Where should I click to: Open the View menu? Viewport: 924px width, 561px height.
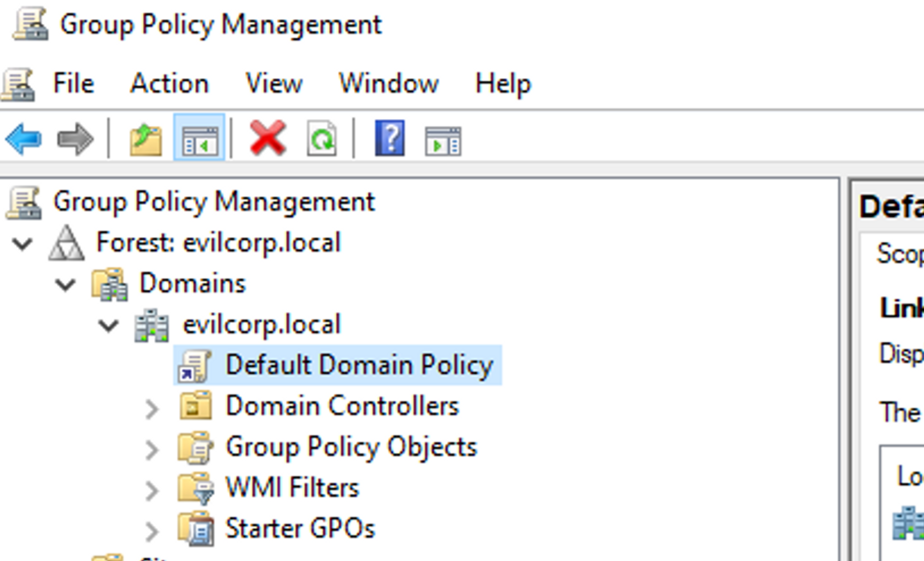click(274, 83)
